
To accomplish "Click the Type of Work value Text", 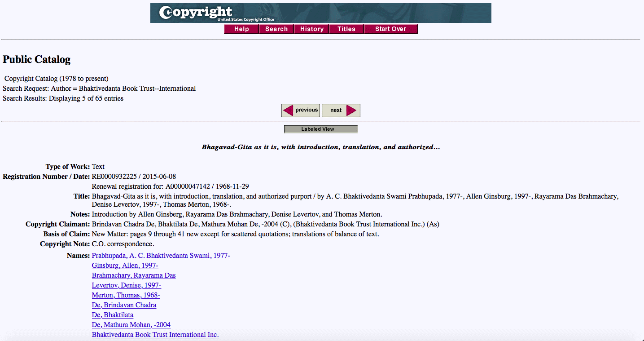I will (98, 167).
